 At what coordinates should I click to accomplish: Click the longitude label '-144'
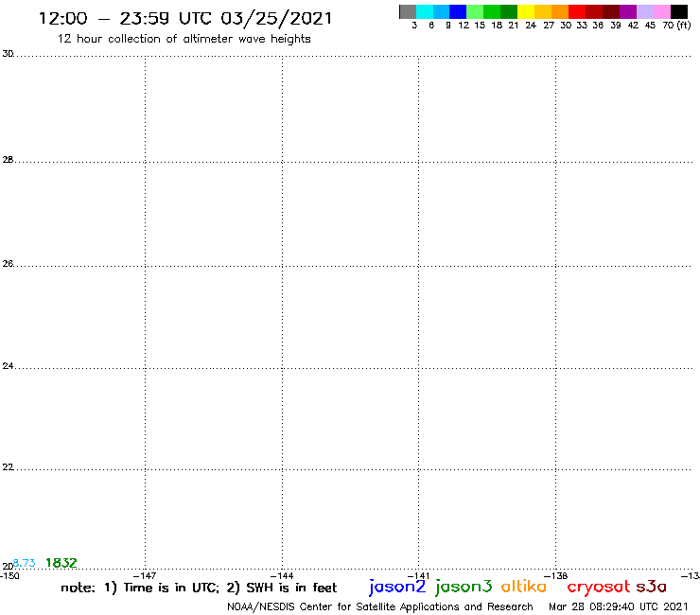[282, 575]
